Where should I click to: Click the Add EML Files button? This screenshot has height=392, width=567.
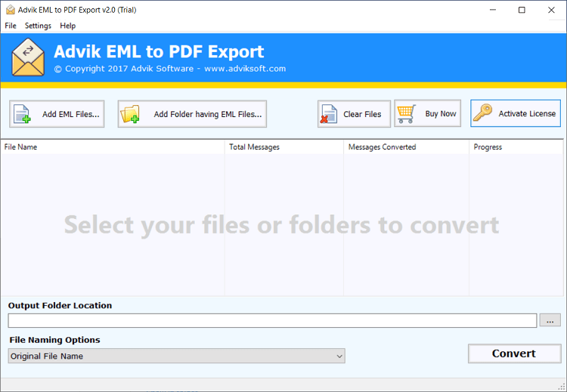click(57, 114)
